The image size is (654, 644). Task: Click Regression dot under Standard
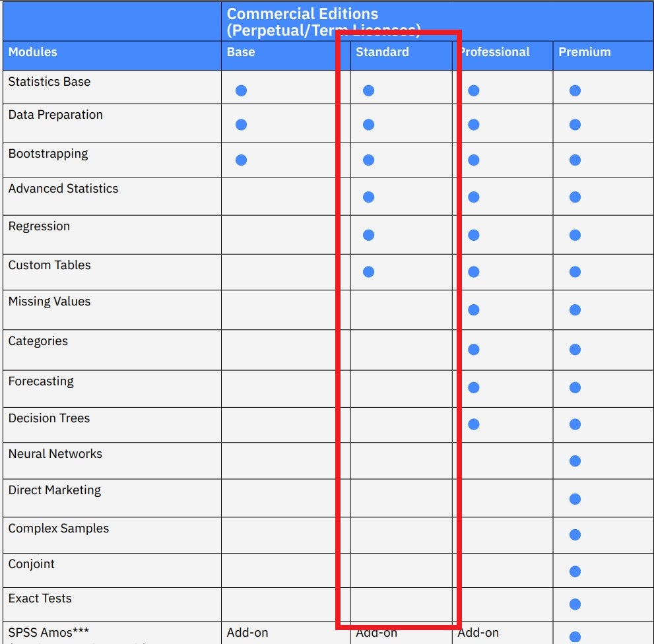[368, 236]
